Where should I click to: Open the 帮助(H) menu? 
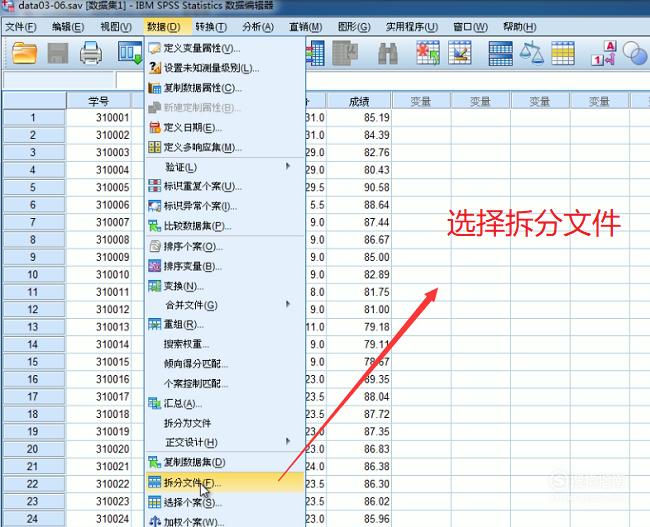519,27
